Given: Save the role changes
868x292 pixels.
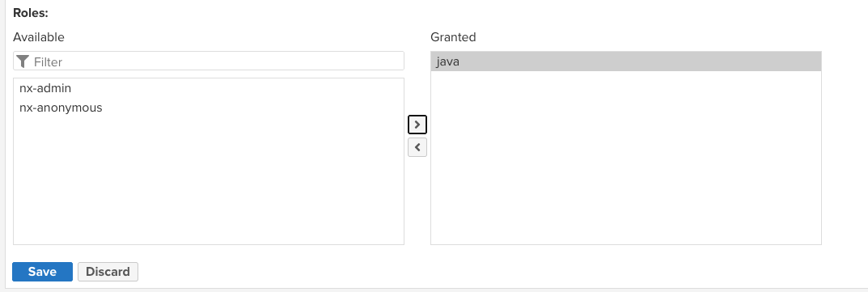Looking at the screenshot, I should click(42, 272).
